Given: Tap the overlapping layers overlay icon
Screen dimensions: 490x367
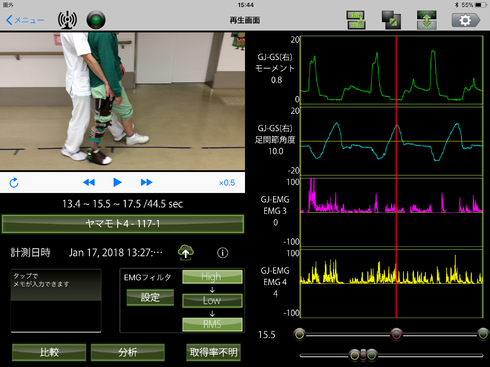Looking at the screenshot, I should [x=391, y=20].
